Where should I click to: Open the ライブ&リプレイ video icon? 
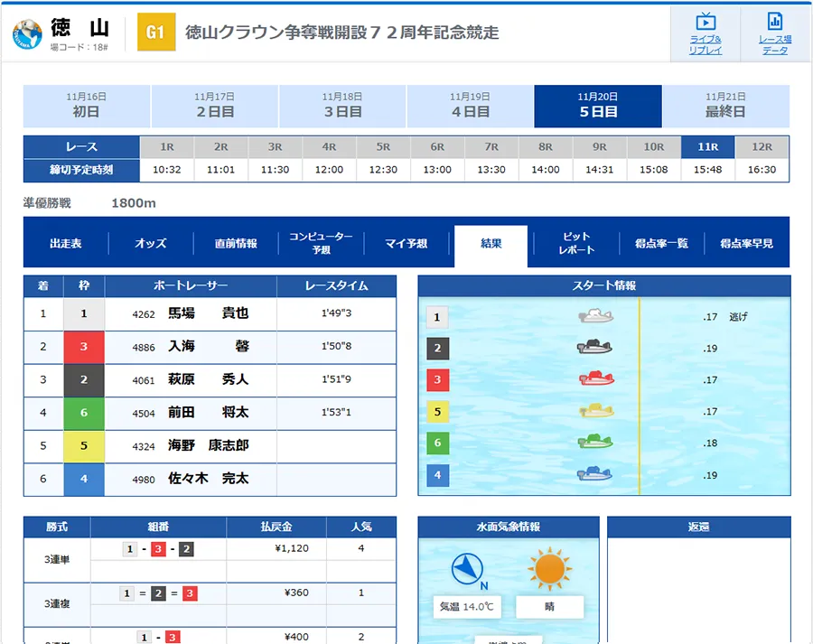coord(706,23)
